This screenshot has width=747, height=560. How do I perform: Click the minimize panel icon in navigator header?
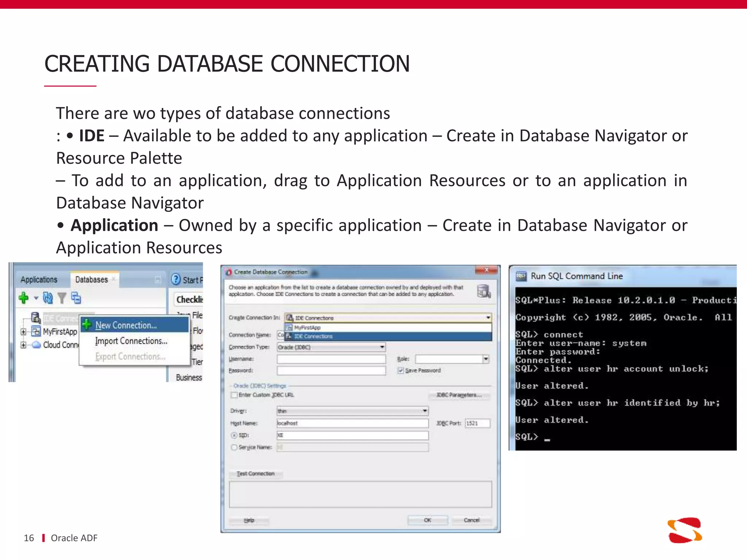pyautogui.click(x=158, y=280)
